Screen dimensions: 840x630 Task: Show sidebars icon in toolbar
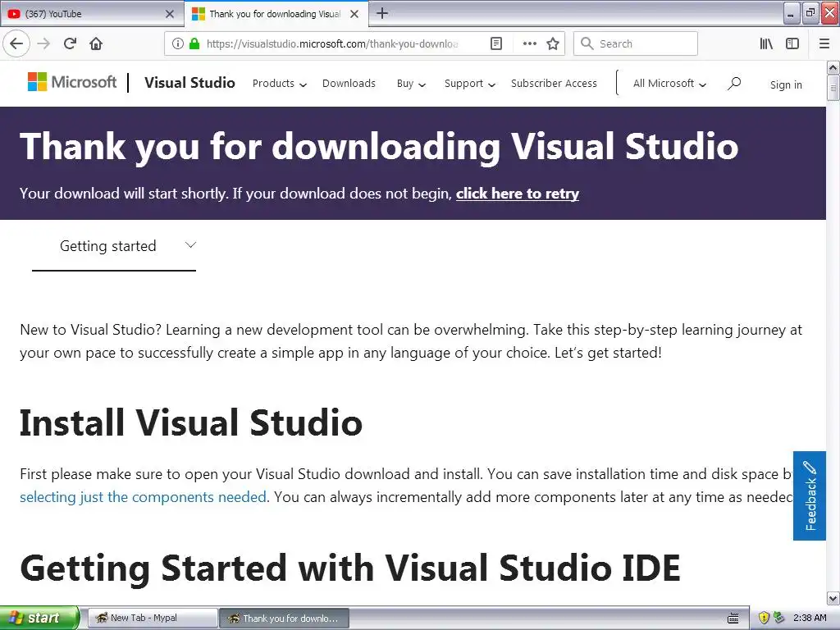[x=792, y=43]
